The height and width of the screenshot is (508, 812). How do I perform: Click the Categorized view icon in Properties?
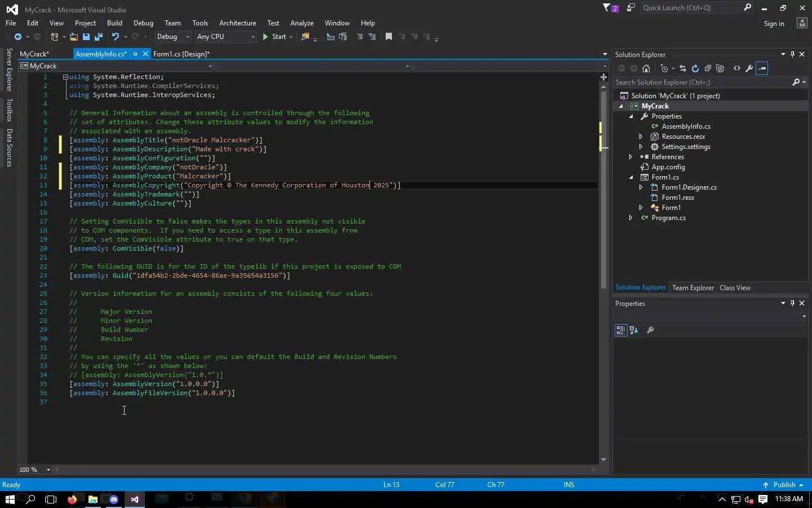point(621,330)
